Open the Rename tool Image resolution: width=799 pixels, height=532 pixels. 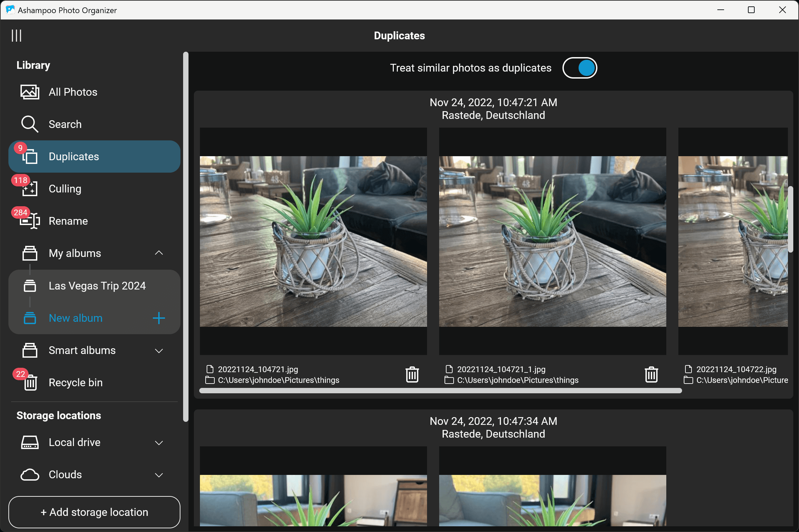coord(68,221)
